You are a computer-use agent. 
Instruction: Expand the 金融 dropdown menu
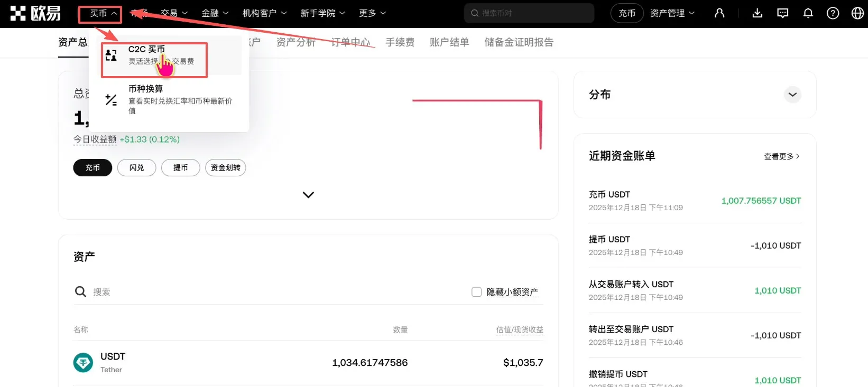coord(215,13)
